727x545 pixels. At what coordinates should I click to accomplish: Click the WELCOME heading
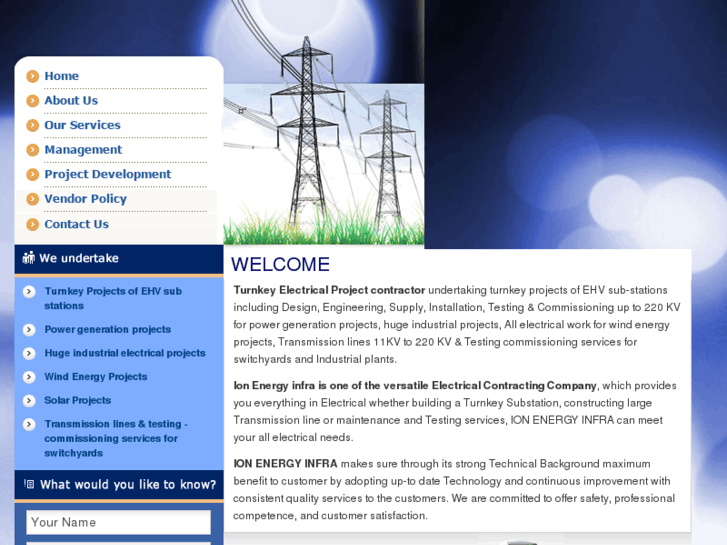click(x=281, y=264)
